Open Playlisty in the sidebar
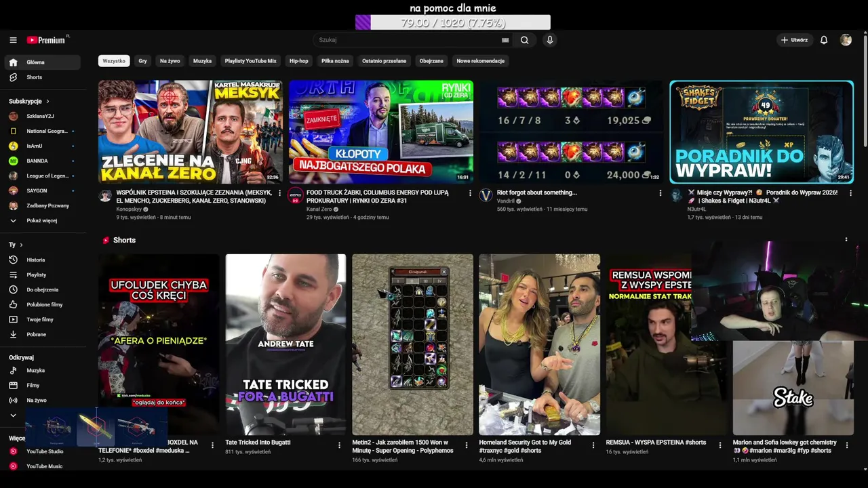The width and height of the screenshot is (868, 488). 42,274
